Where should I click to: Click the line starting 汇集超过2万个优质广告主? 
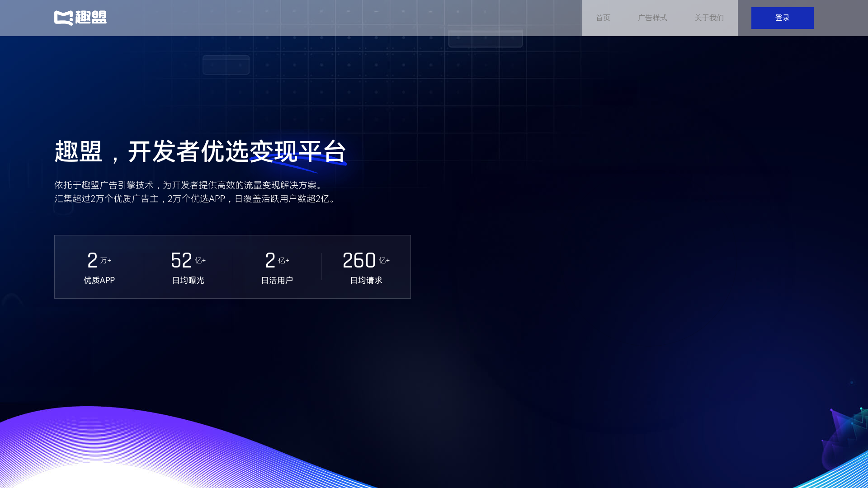tap(195, 199)
